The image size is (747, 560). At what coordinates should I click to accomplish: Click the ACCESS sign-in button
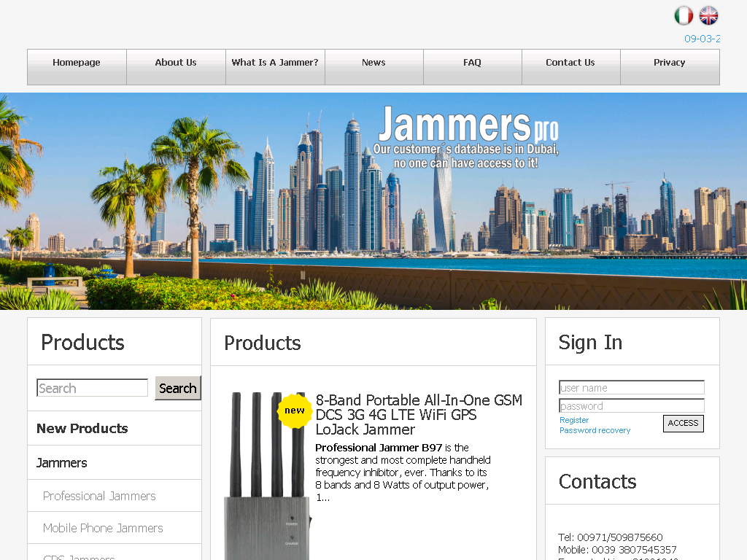click(x=683, y=424)
